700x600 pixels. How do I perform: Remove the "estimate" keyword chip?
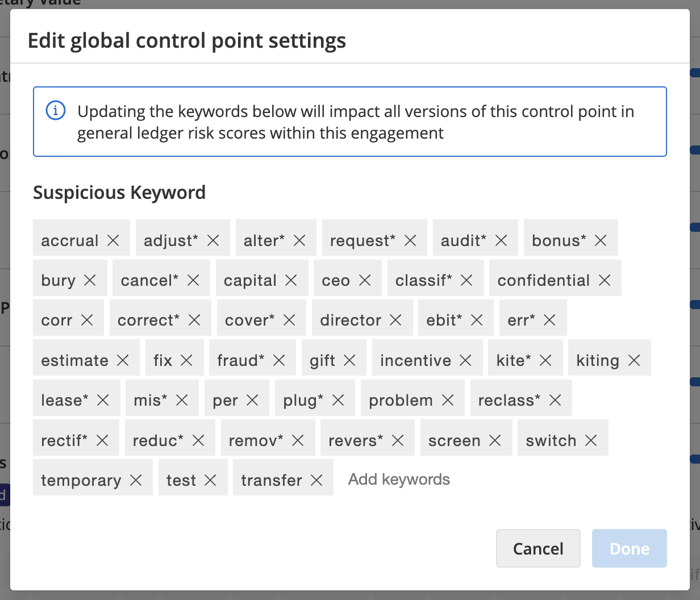coord(123,360)
